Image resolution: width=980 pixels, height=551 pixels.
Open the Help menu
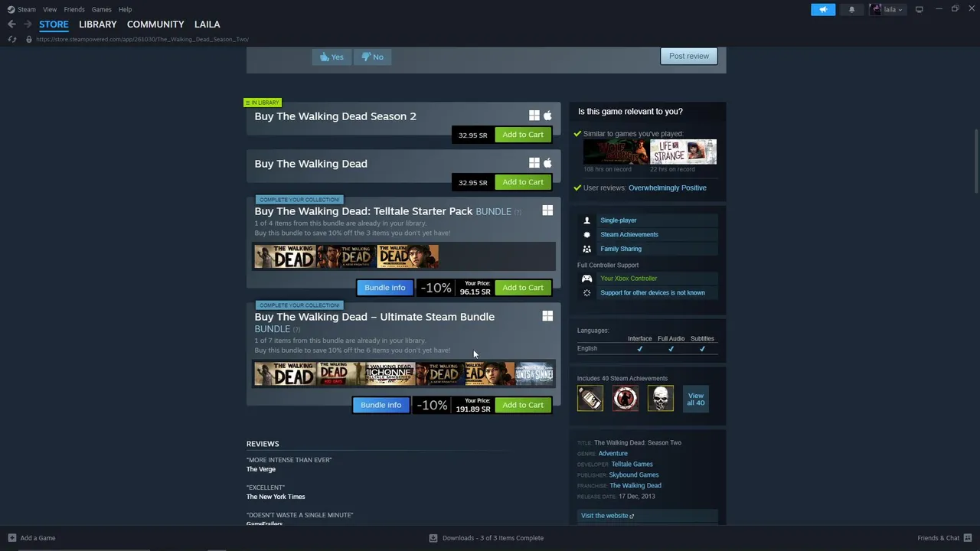coord(125,9)
